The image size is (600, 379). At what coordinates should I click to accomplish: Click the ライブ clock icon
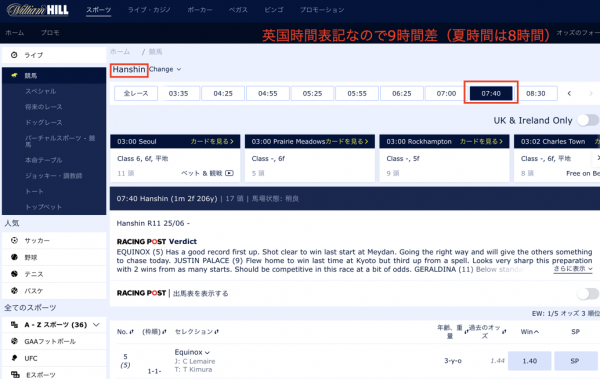14,55
